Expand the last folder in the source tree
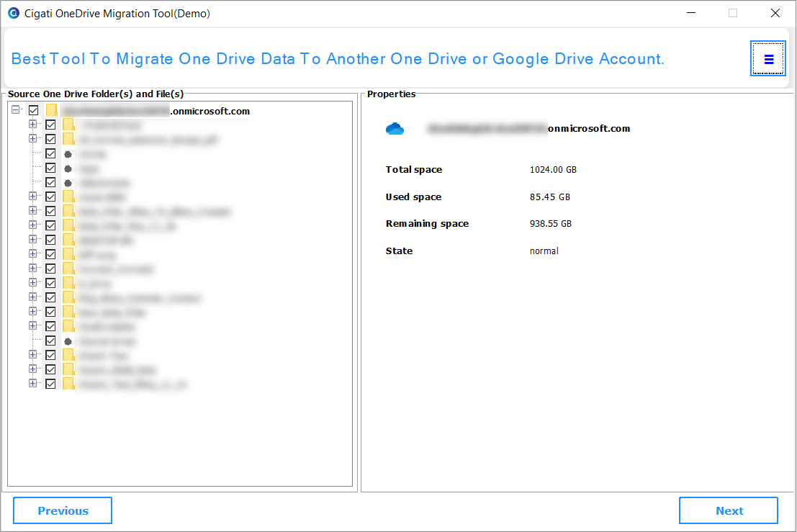Viewport: 797px width, 532px height. pos(32,384)
